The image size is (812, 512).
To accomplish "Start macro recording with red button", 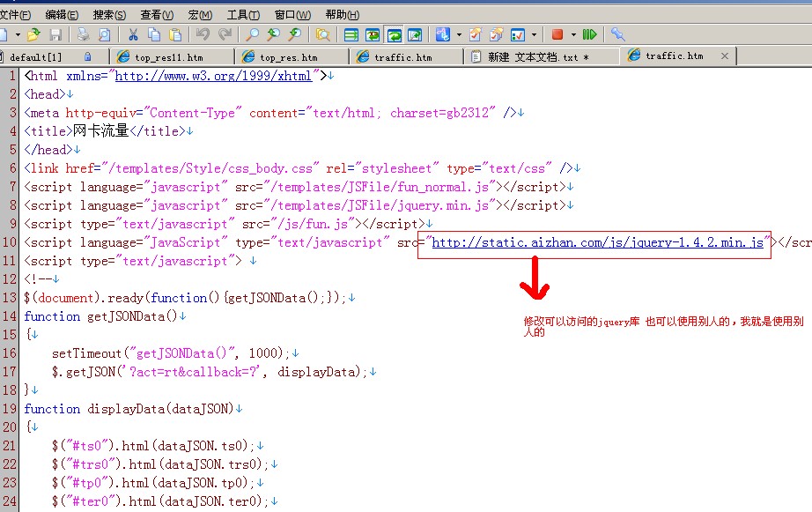I will point(557,35).
